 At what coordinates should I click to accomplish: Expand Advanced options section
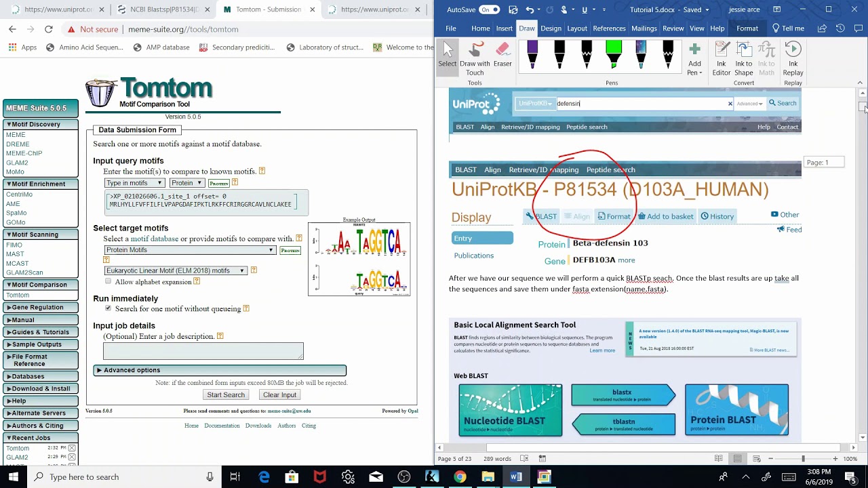tap(220, 370)
